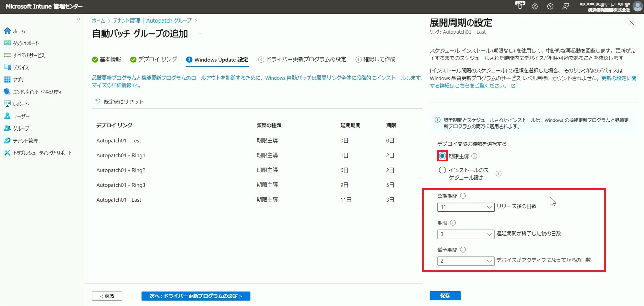Click the 9日 cell in the Ring3 row

click(x=344, y=185)
